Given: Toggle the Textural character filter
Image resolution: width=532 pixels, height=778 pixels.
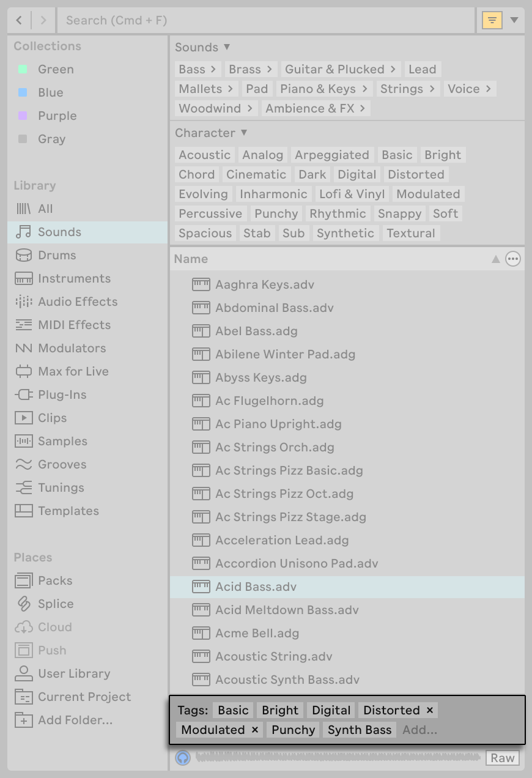Looking at the screenshot, I should [411, 233].
